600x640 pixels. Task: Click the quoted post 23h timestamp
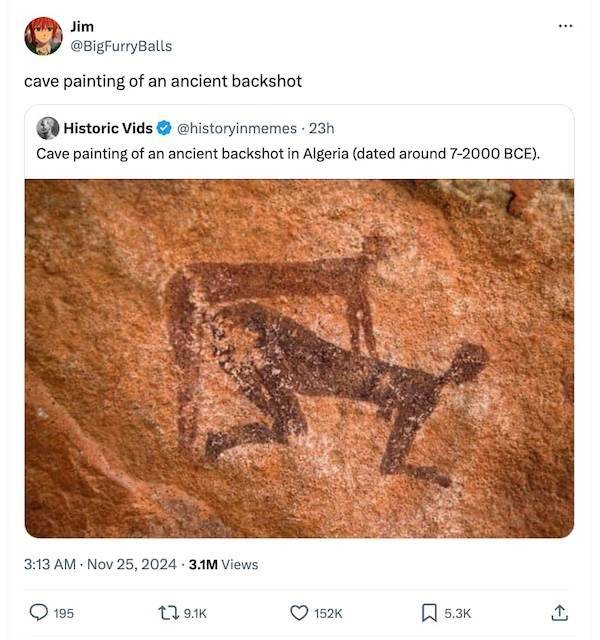tap(322, 128)
